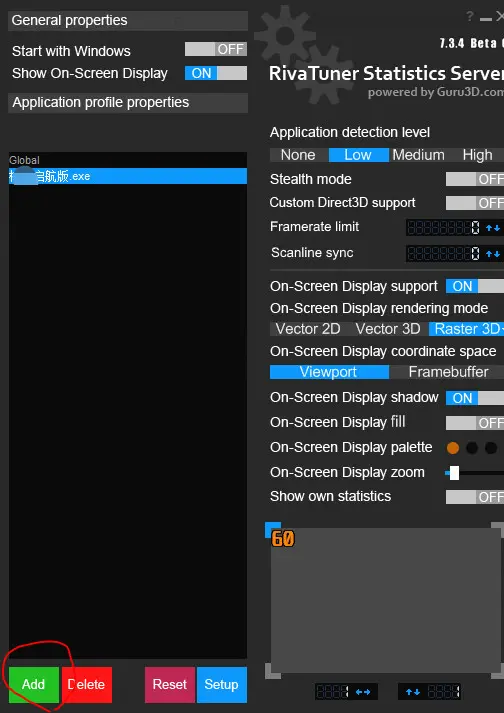
Task: Click the bottom-left corner anchor of preview
Action: point(273,671)
